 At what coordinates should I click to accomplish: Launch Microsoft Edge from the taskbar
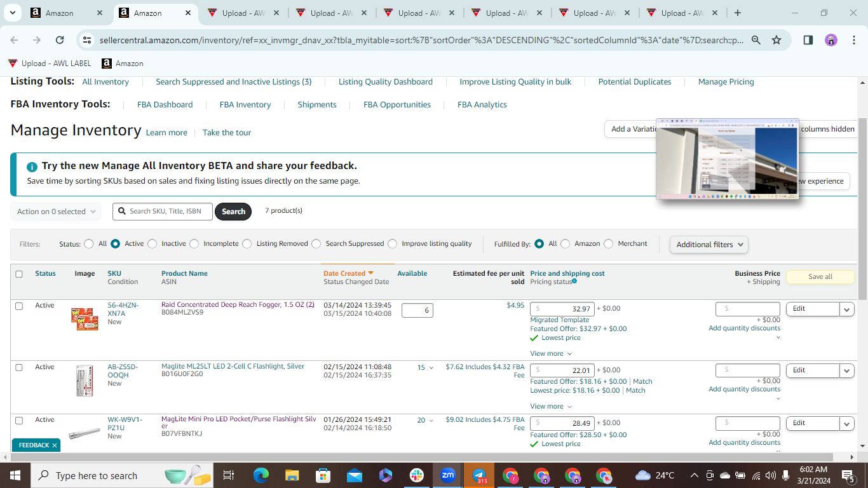click(x=261, y=475)
